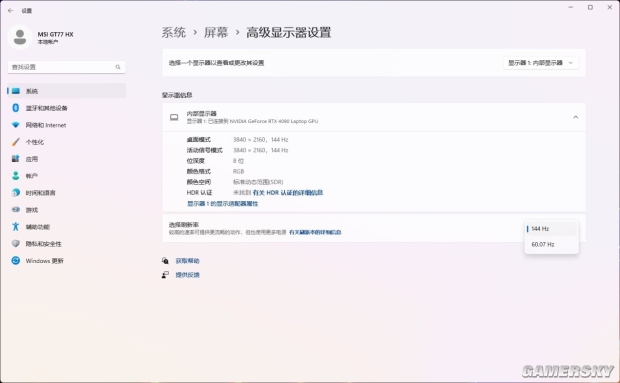620x383 pixels.
Task: Open 有关 HDR 认证的详细信息 link
Action: coord(288,192)
